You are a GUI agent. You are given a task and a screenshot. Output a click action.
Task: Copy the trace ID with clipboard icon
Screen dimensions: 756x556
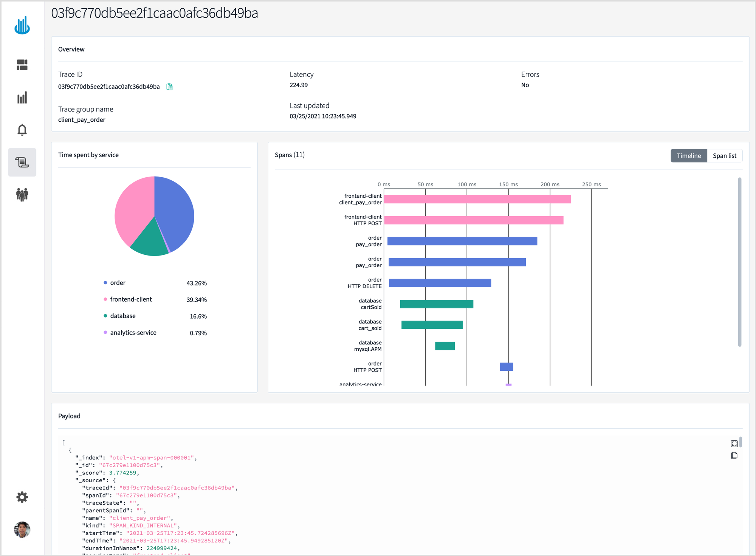[x=169, y=87]
